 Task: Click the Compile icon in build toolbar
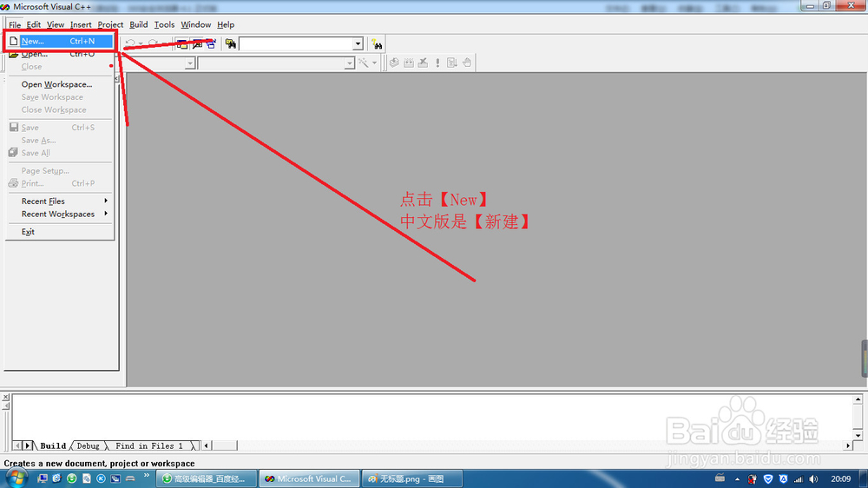point(394,63)
